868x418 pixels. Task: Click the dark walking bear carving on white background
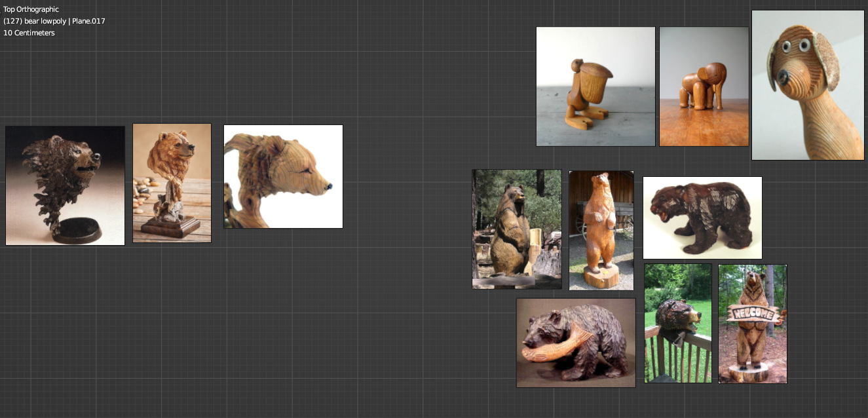[702, 218]
